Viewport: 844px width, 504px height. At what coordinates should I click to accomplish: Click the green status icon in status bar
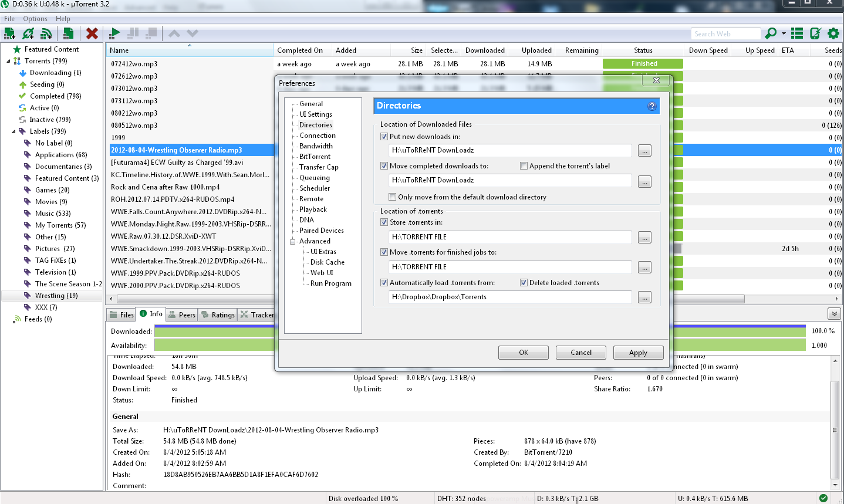(x=823, y=498)
